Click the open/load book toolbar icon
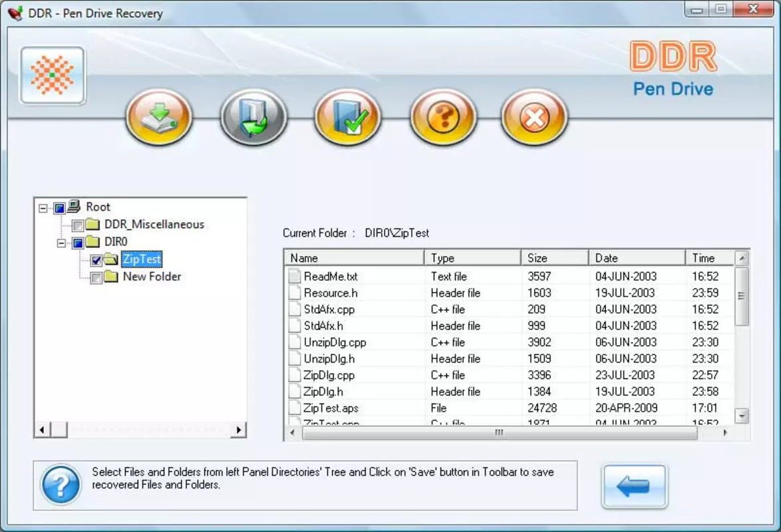 point(253,117)
